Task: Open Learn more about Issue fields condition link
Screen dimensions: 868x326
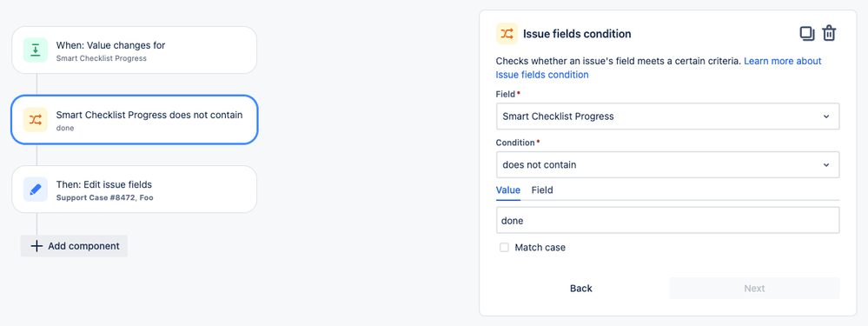Action: click(x=659, y=68)
